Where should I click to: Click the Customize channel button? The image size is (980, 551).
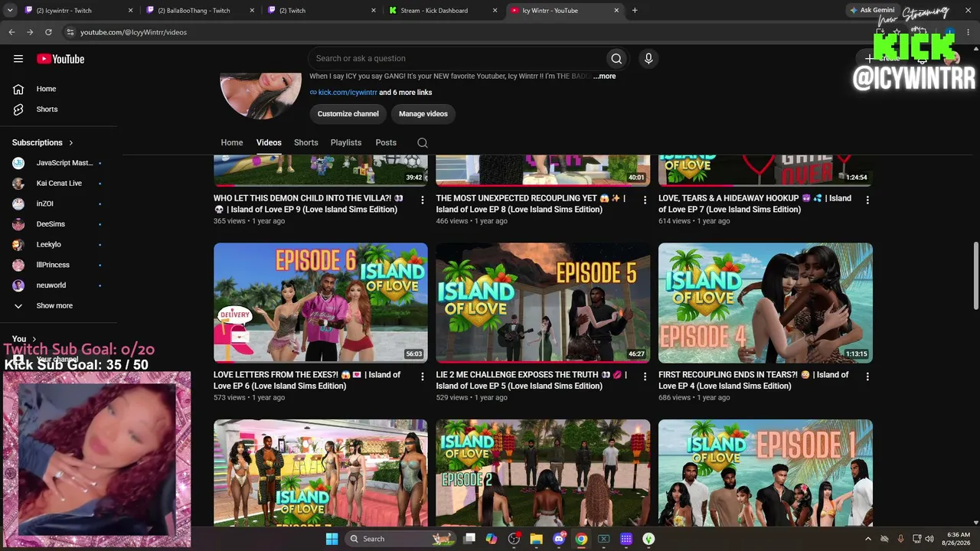click(348, 114)
